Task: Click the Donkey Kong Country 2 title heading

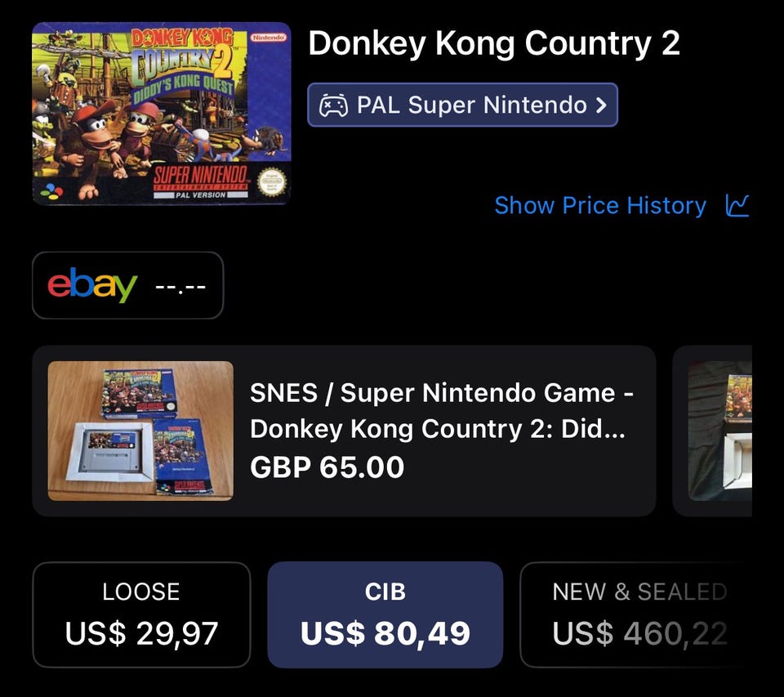Action: 493,44
